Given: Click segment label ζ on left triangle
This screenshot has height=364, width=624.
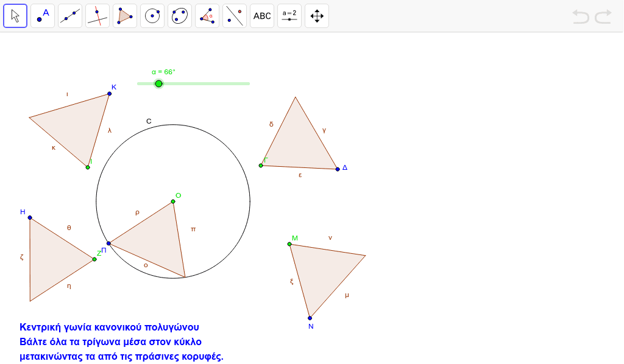Looking at the screenshot, I should coord(21,257).
